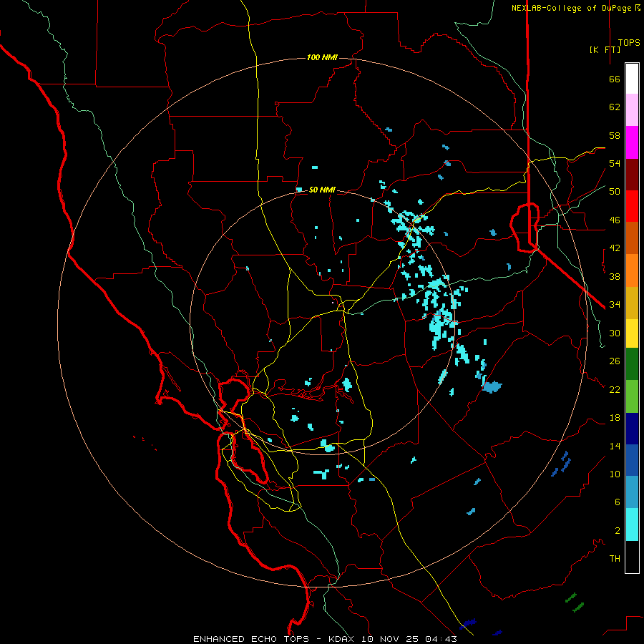
Task: Click the "54" legend value
Action: pos(615,163)
